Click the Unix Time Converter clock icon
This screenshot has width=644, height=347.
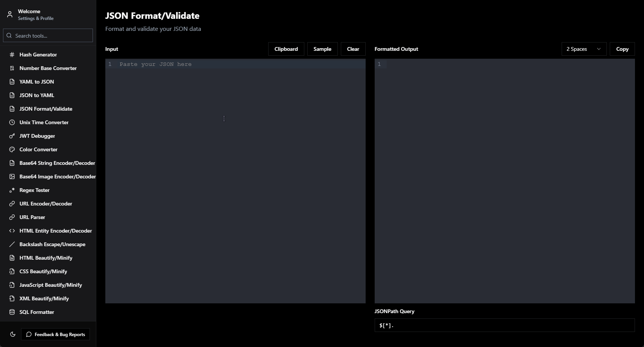pos(12,122)
